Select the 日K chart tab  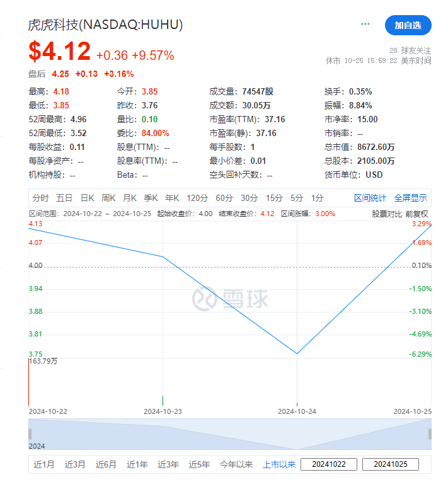point(88,198)
